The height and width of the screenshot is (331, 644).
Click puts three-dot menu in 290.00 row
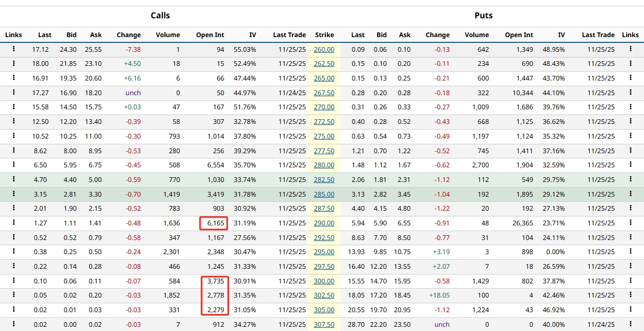point(630,223)
